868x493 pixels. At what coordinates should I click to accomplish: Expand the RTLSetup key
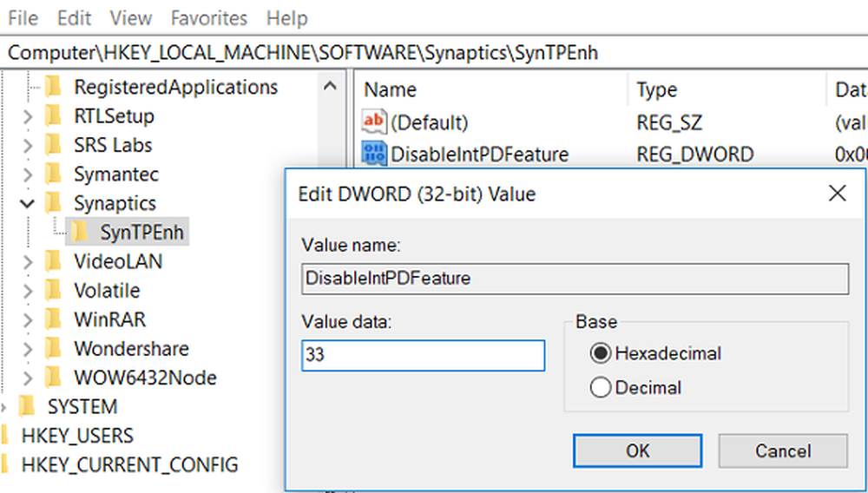(28, 117)
